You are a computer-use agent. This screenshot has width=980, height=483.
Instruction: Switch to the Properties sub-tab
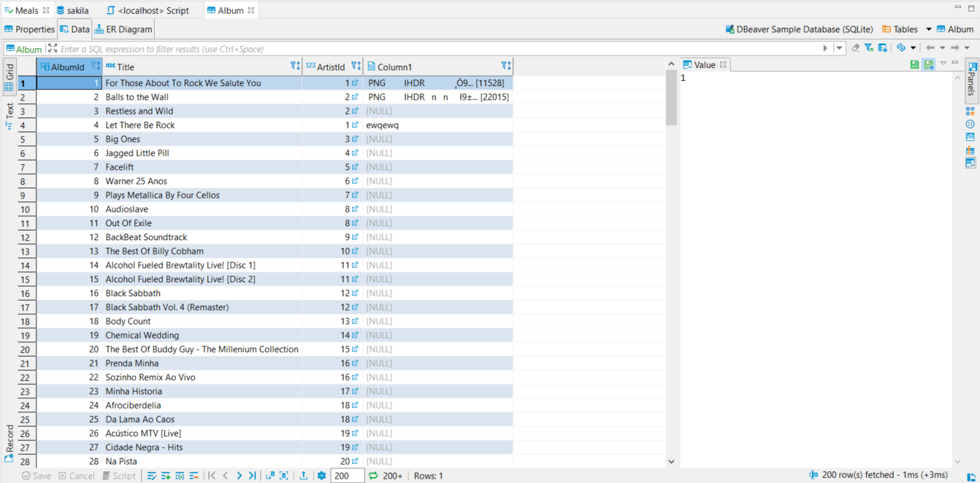pos(29,29)
